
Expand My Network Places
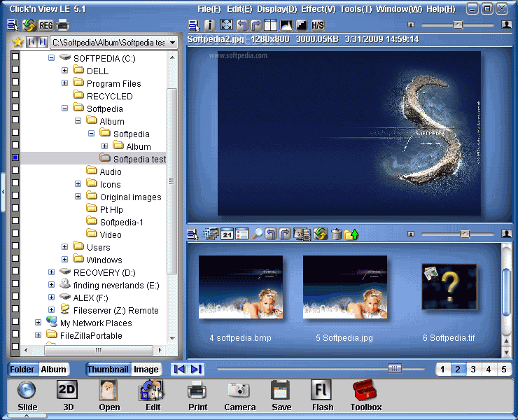38,322
